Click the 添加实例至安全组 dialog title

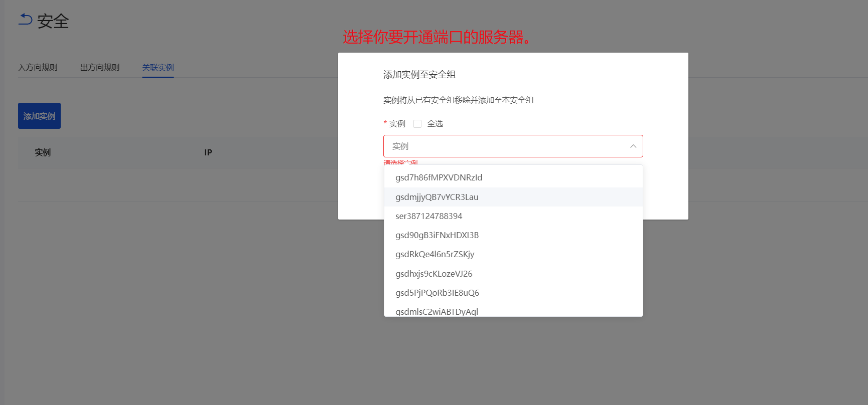coord(419,75)
